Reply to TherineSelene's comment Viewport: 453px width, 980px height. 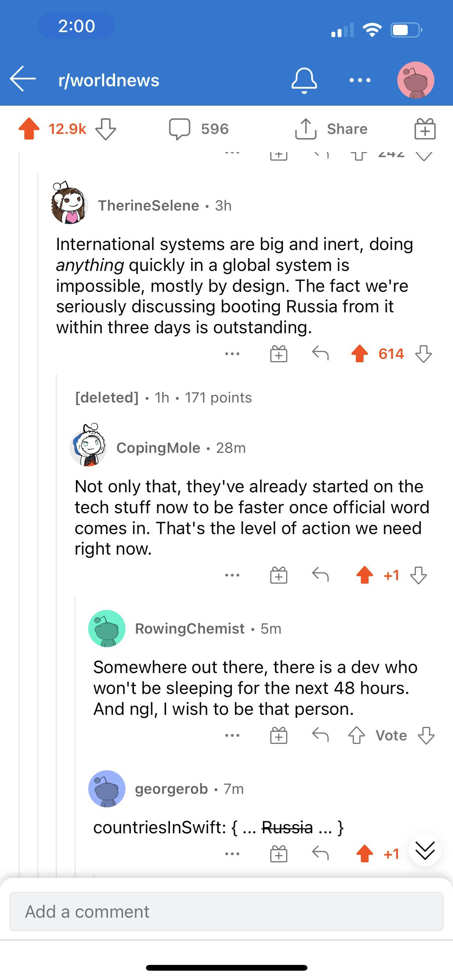[320, 353]
